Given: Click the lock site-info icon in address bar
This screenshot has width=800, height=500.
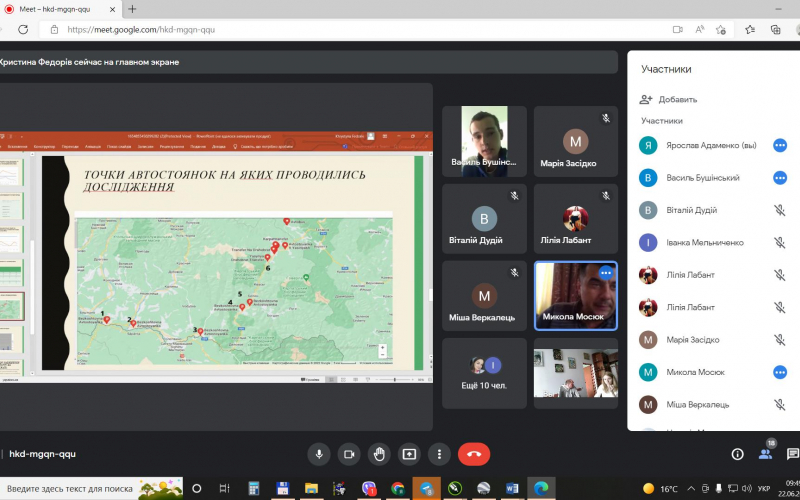Looking at the screenshot, I should [x=55, y=30].
